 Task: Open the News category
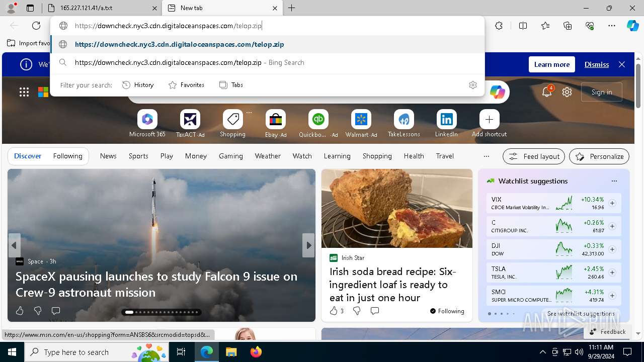pyautogui.click(x=108, y=156)
